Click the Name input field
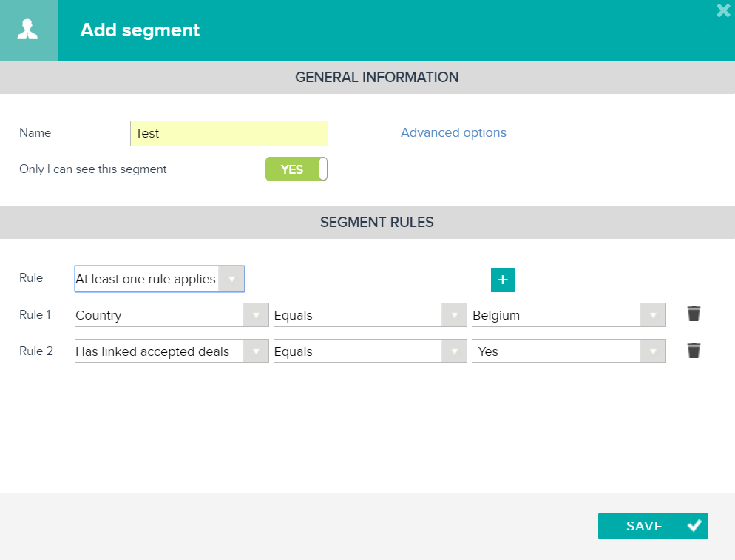Screen dimensions: 735x560 point(229,133)
